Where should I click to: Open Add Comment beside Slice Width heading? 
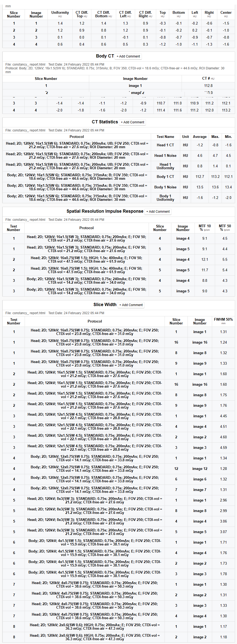[x=131, y=305]
